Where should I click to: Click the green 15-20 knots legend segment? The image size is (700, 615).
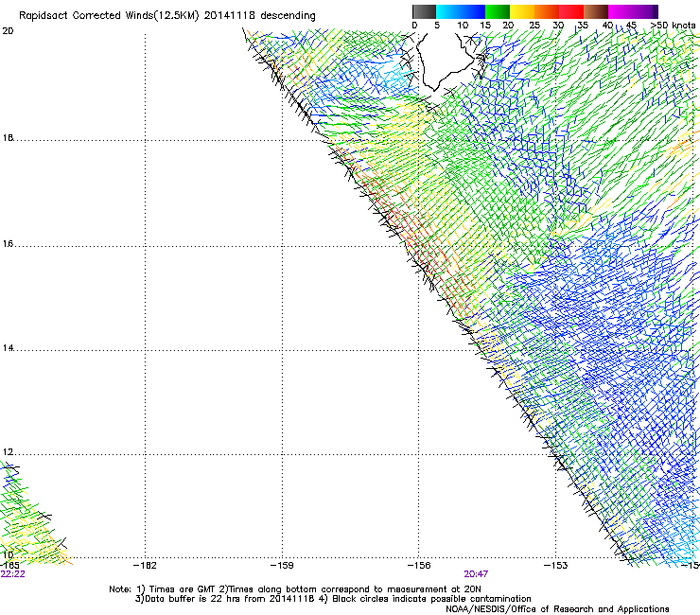tap(498, 11)
